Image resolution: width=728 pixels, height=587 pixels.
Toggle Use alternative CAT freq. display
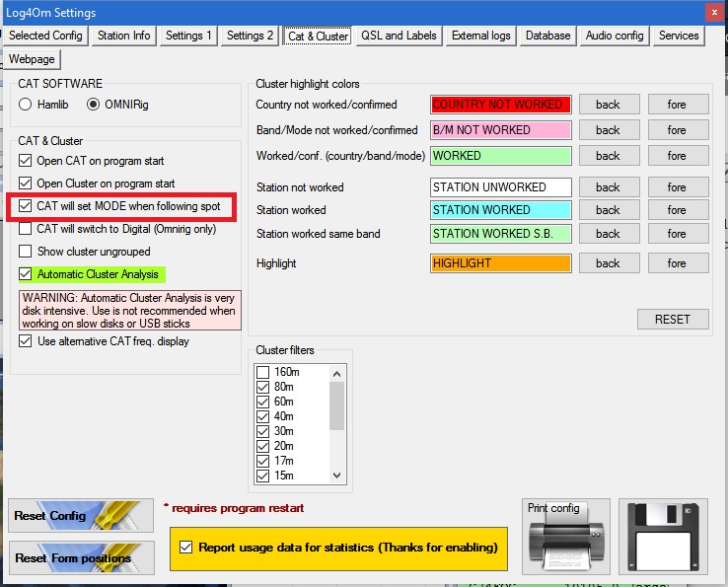pyautogui.click(x=25, y=341)
